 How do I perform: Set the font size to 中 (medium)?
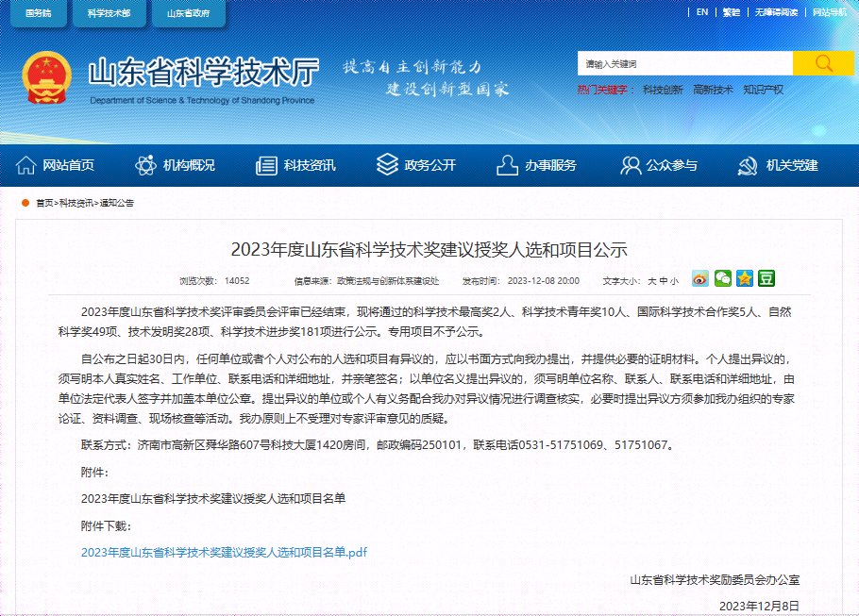tap(663, 281)
